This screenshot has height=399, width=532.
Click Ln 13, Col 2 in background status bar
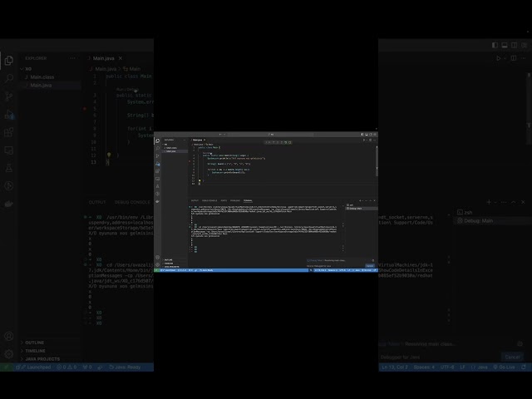[395, 367]
